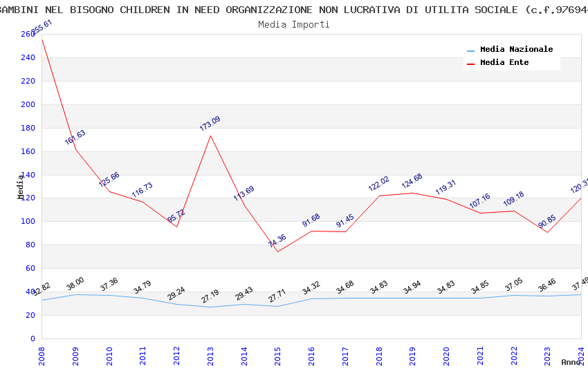
Task: Click the 38.00 national average label
Action: (x=75, y=284)
